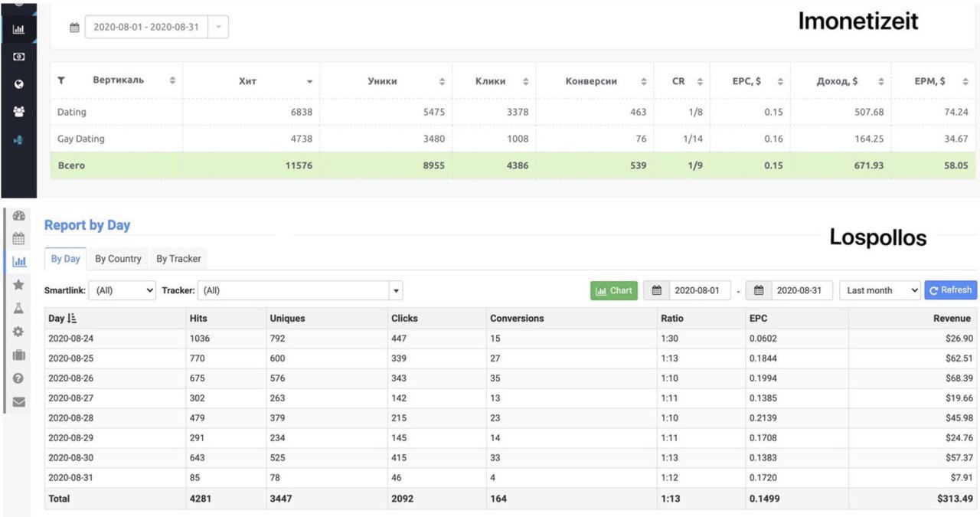Open the Last month period dropdown
The image size is (980, 517).
point(880,290)
